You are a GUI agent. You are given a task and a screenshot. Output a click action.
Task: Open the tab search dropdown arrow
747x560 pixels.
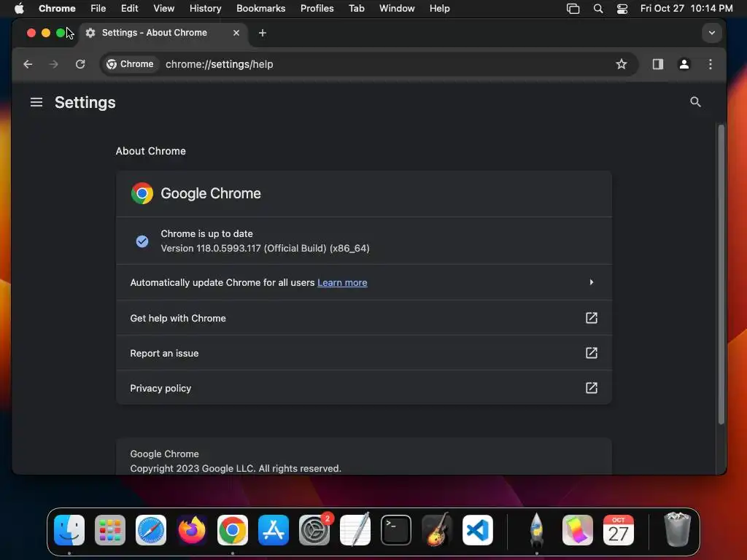point(712,33)
